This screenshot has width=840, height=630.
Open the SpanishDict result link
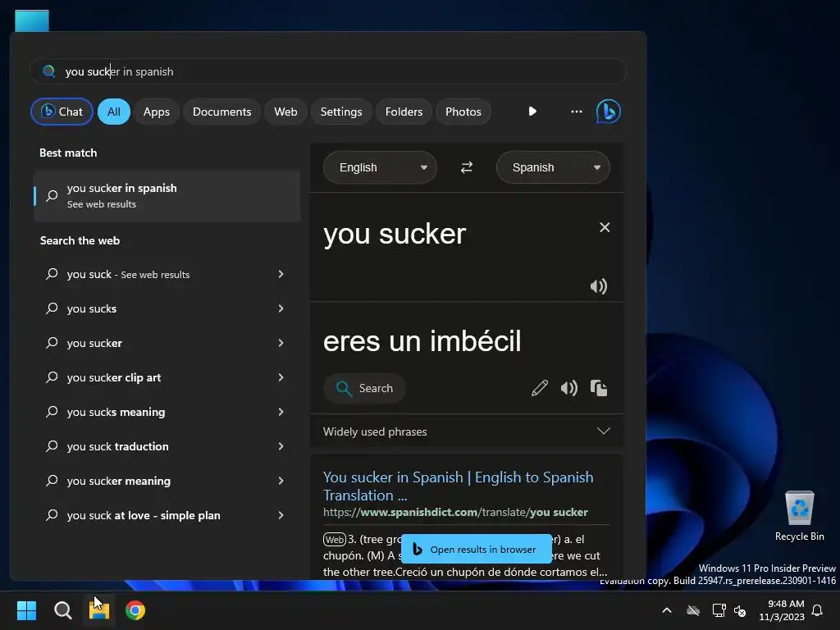coord(458,486)
